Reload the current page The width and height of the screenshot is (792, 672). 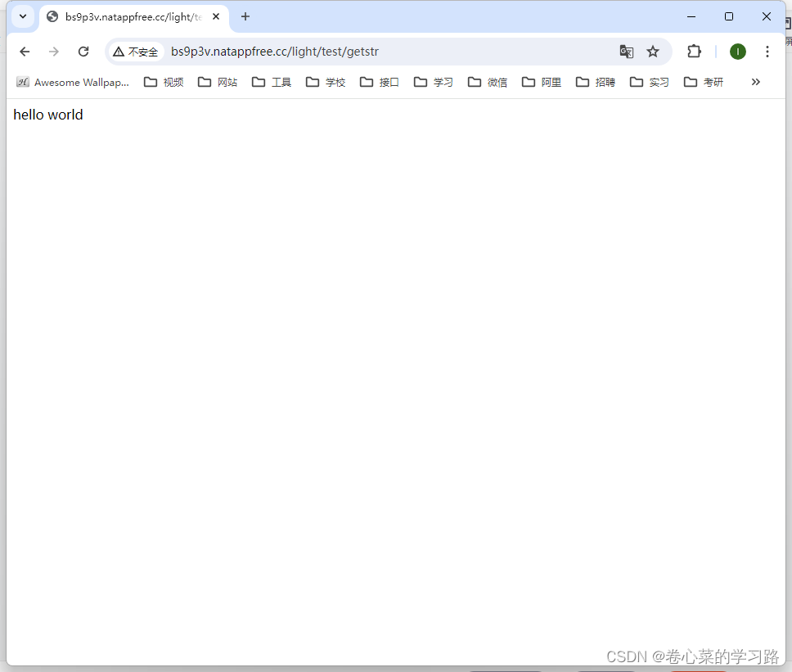click(x=83, y=52)
